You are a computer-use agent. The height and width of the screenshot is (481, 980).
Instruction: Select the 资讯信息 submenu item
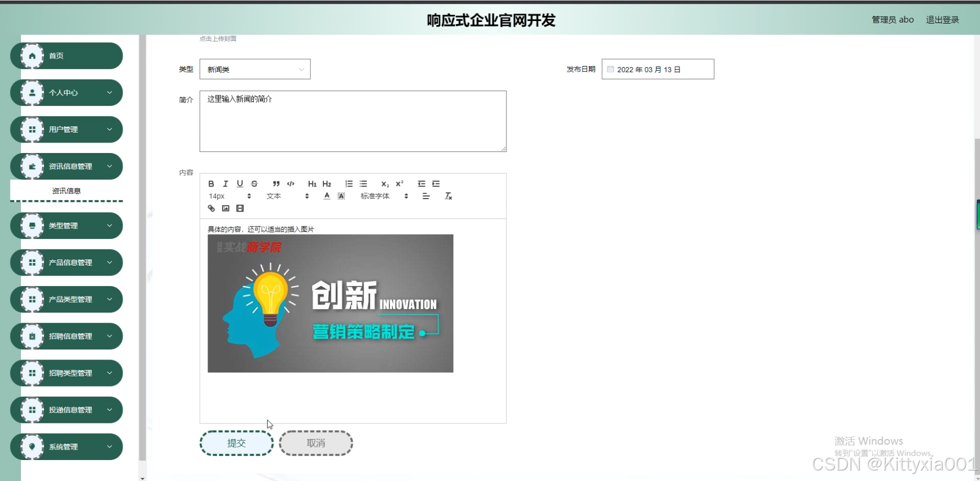pyautogui.click(x=67, y=191)
